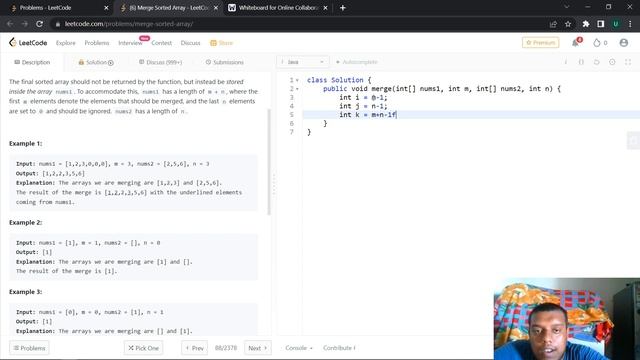Click the code format braces icon

click(x=581, y=62)
